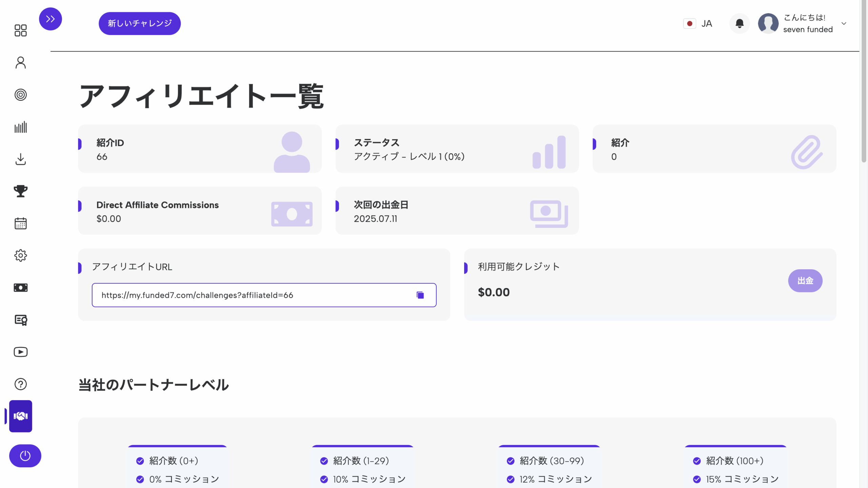Screen dimensions: 868x488
Task: Open the notifications bell
Action: 739,23
